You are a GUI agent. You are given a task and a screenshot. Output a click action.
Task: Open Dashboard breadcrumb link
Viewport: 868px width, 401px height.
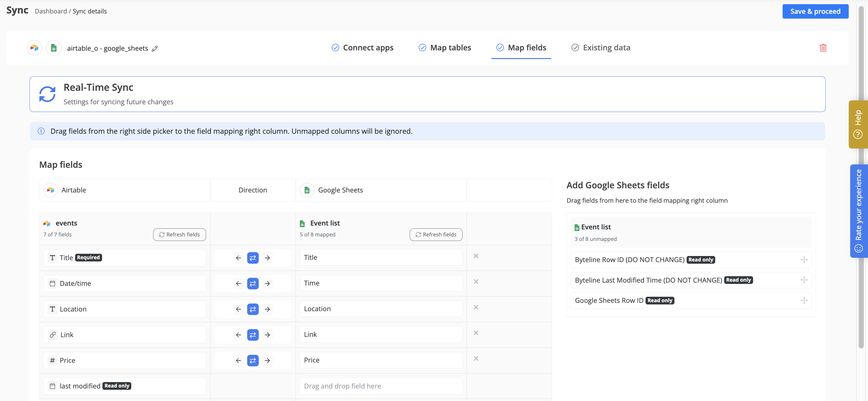click(51, 12)
